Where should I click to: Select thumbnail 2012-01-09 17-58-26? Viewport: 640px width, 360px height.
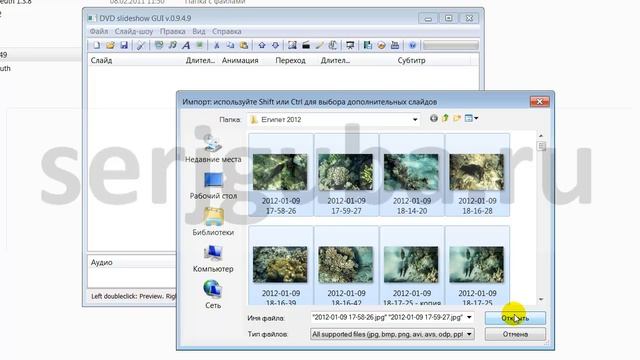[x=281, y=175]
